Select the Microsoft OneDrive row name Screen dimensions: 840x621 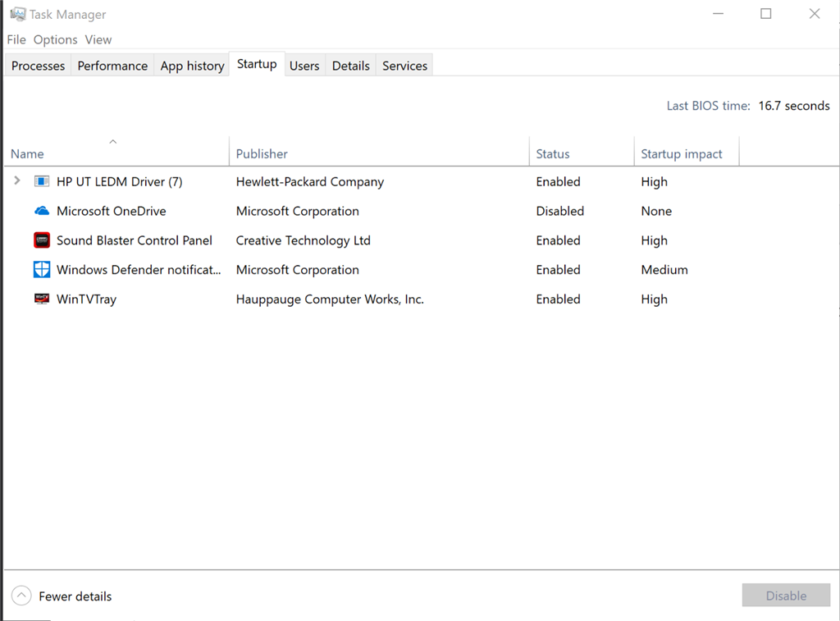[x=112, y=211]
